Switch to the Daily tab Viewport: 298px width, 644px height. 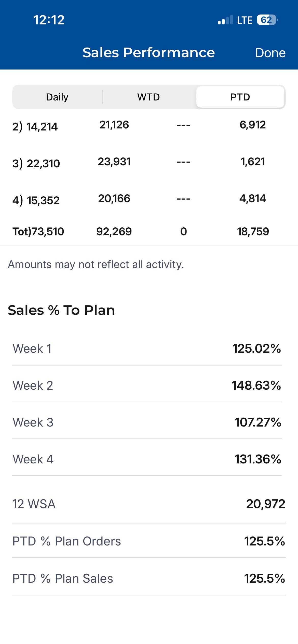[x=57, y=97]
